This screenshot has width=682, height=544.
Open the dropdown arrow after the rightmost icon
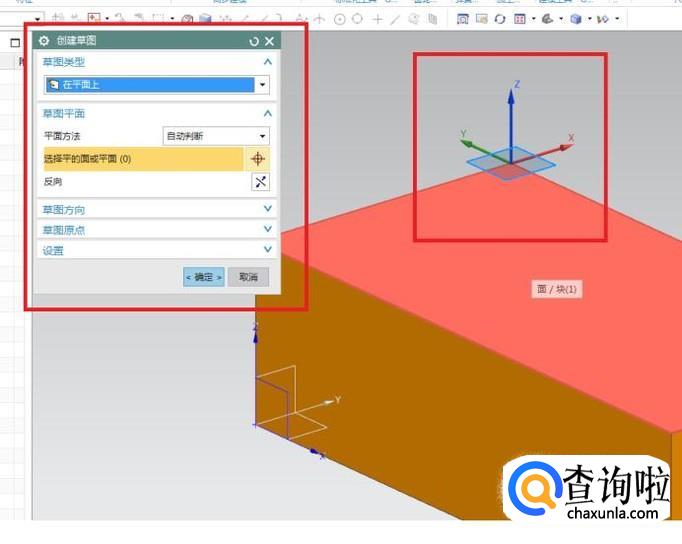(617, 19)
